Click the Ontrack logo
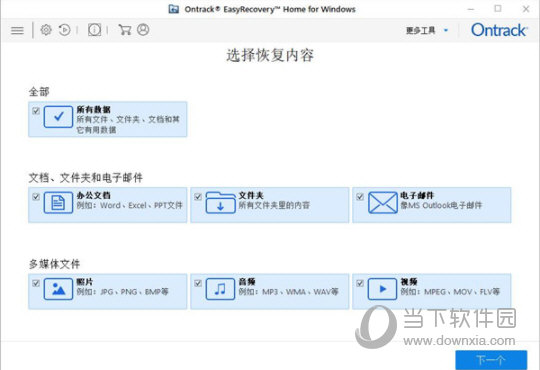This screenshot has height=370, width=540. click(x=499, y=30)
